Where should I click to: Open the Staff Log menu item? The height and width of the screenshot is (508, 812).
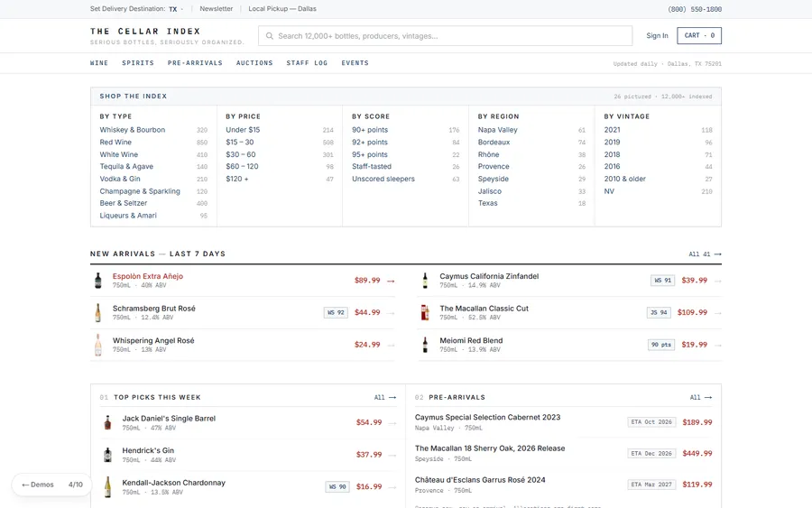[x=307, y=63]
